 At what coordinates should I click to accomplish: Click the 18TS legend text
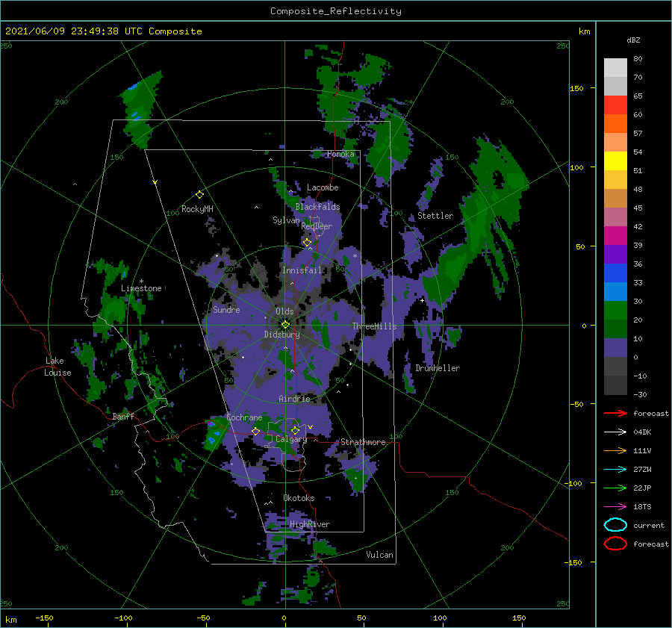(642, 507)
